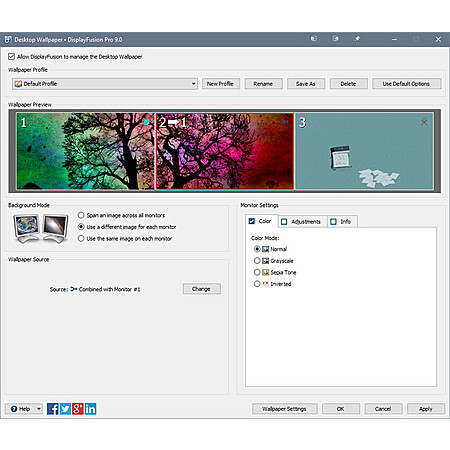Screen dimensions: 450x450
Task: Click second monitor icon in title bar
Action: point(336,39)
